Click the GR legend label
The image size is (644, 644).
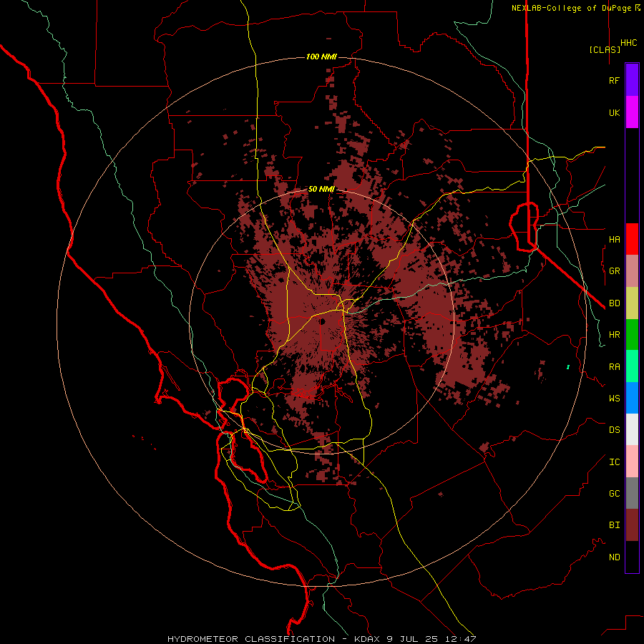coord(614,271)
